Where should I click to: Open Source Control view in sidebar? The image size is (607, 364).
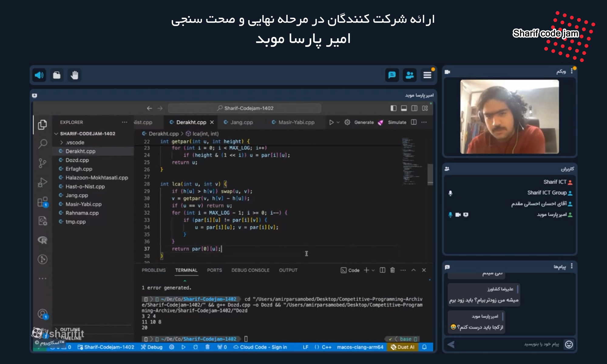(x=42, y=163)
